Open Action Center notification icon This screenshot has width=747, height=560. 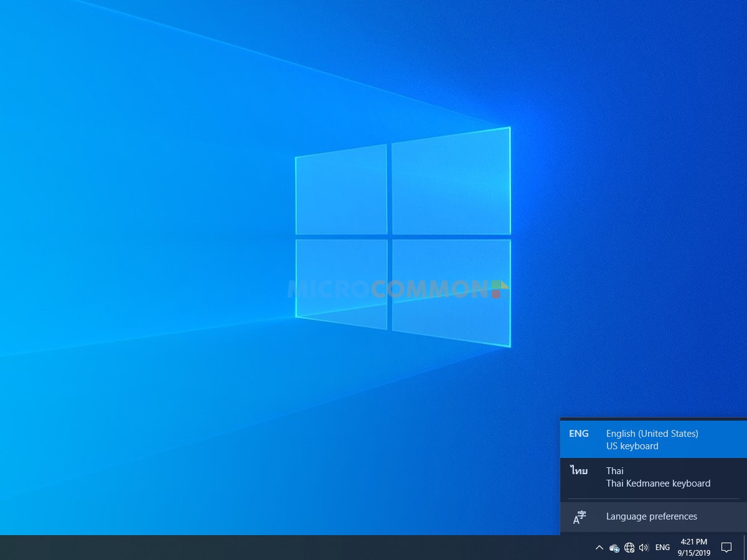coord(726,548)
